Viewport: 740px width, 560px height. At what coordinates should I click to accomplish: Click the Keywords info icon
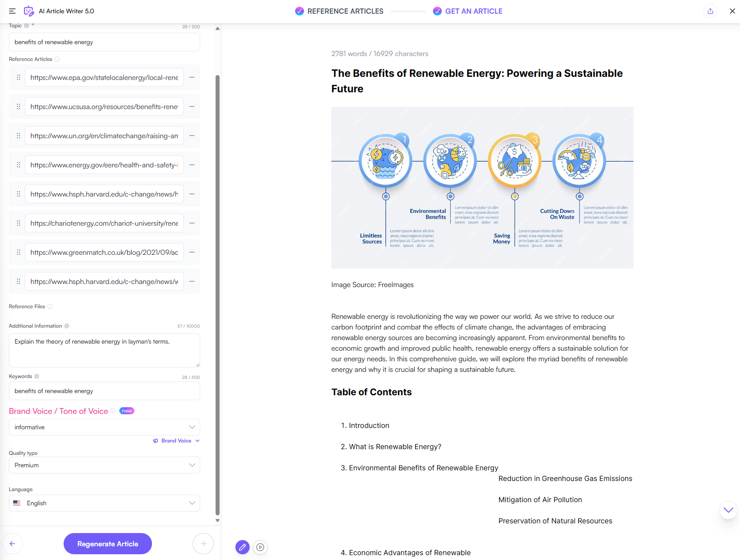pos(37,376)
